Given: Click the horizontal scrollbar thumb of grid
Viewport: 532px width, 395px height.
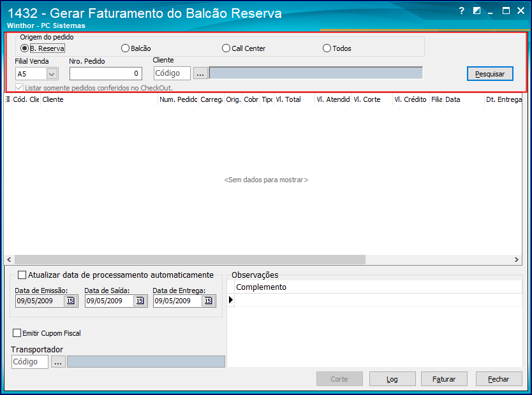Looking at the screenshot, I should (x=190, y=260).
